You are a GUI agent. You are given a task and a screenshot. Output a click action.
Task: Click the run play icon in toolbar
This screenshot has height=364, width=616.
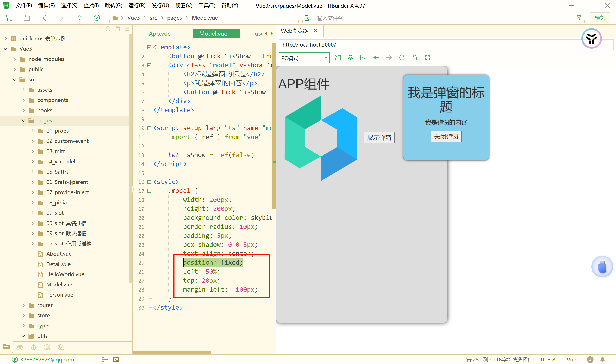97,18
